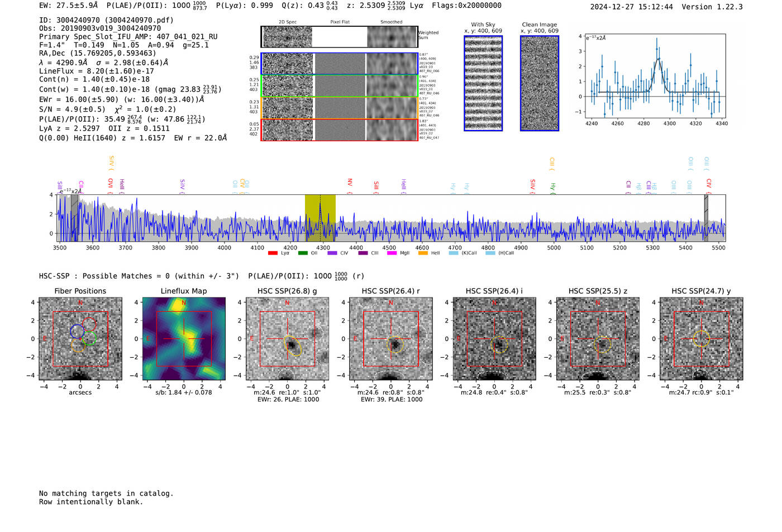Select the CIV purple legend swatch
The width and height of the screenshot is (782, 532).
(332, 253)
